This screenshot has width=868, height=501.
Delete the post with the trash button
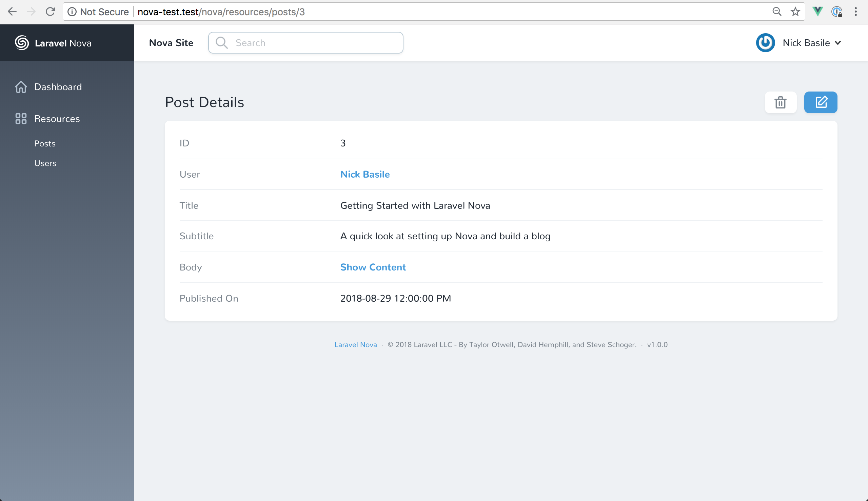pyautogui.click(x=781, y=102)
